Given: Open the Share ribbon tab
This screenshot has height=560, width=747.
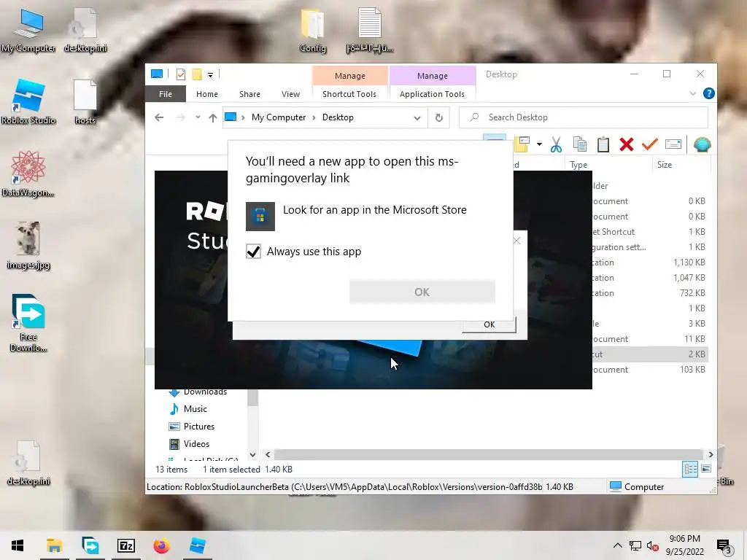Looking at the screenshot, I should tap(249, 94).
